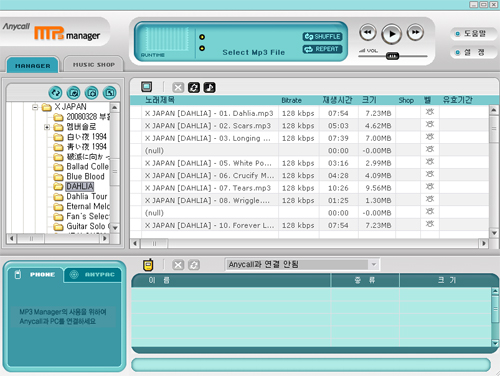Toggle REPEAT mode

point(322,49)
